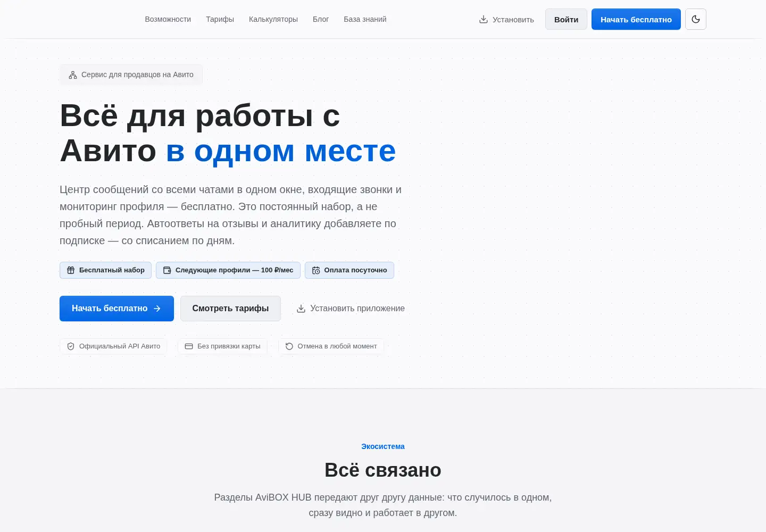Click the card icon in Без привязки карты

189,346
